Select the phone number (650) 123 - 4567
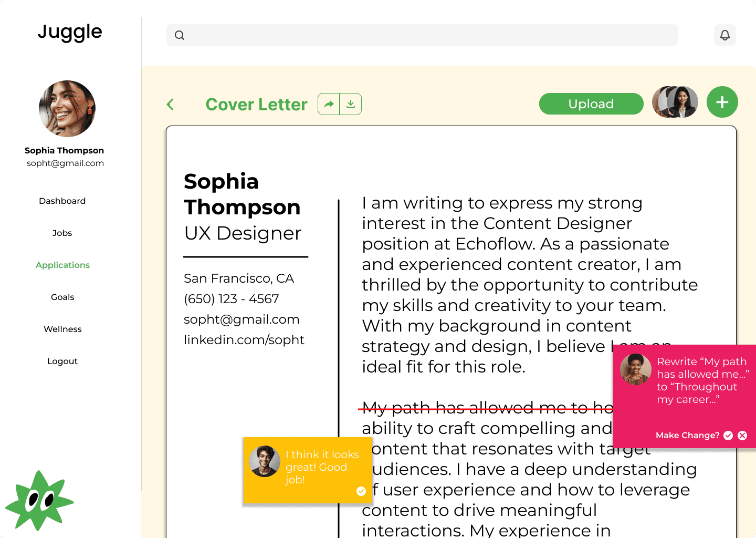Image resolution: width=756 pixels, height=538 pixels. [x=232, y=299]
